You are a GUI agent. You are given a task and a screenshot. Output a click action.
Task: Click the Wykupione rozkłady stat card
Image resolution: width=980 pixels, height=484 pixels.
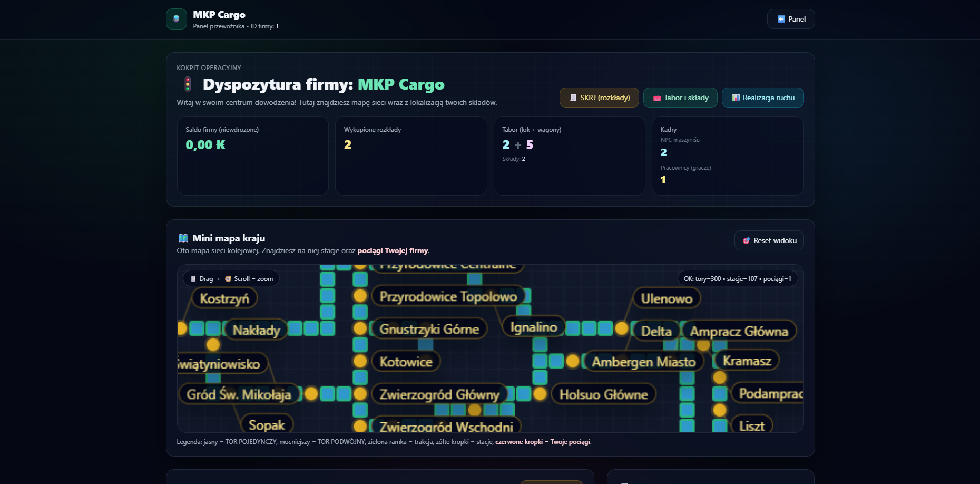click(x=411, y=156)
